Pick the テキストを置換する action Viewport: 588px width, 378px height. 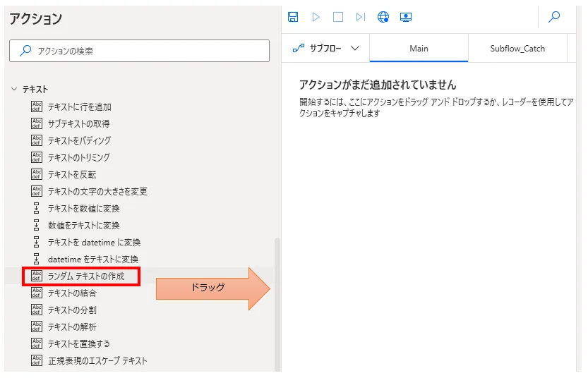[x=78, y=344]
